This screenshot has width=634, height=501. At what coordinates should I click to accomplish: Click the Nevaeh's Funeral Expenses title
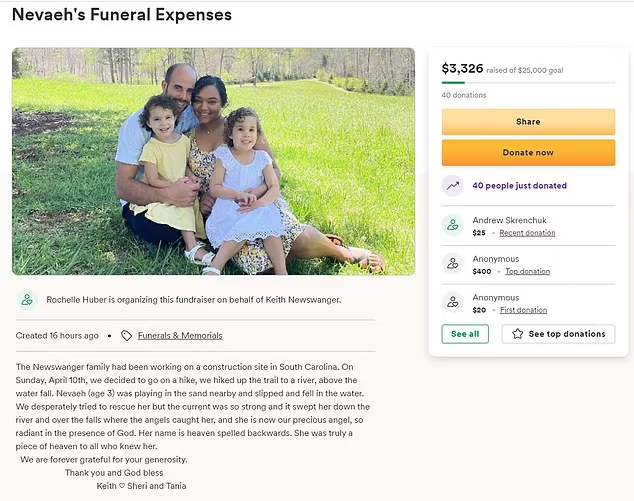(121, 15)
